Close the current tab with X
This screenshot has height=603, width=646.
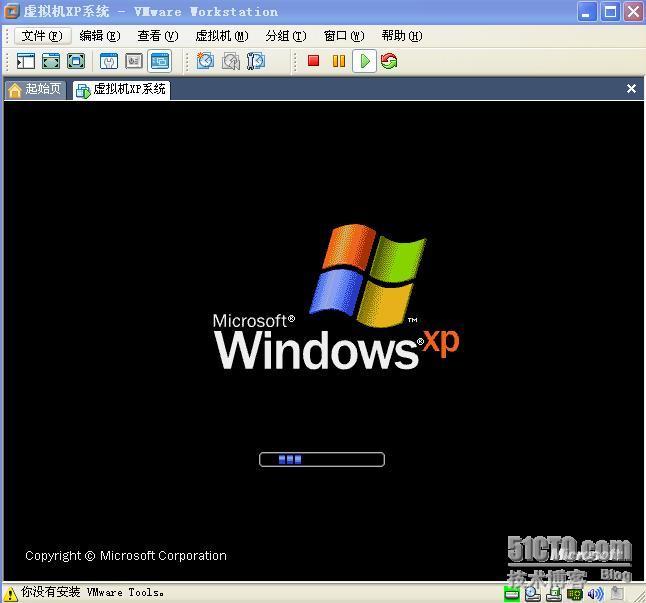point(631,89)
